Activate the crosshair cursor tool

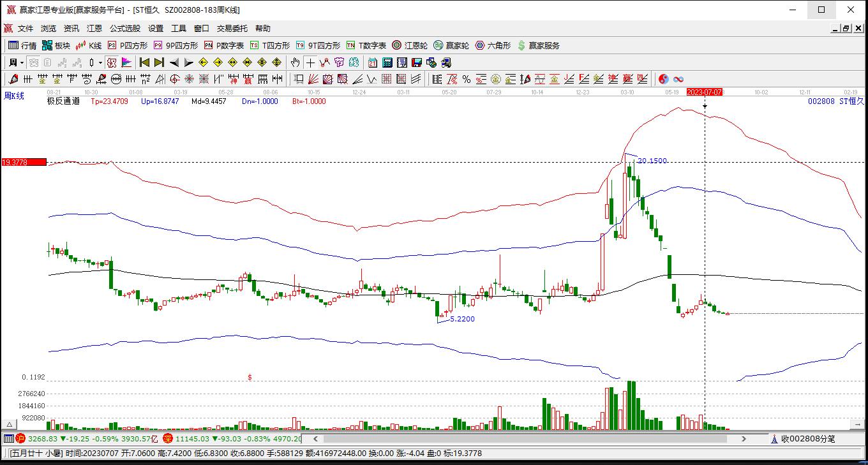point(310,63)
